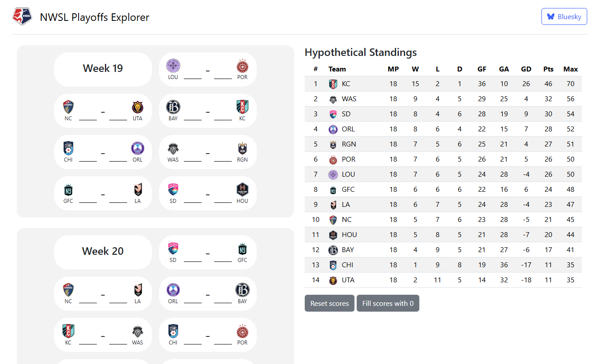Click the Bluesky butterfly icon
Screen dimensions: 601x364
click(x=551, y=16)
